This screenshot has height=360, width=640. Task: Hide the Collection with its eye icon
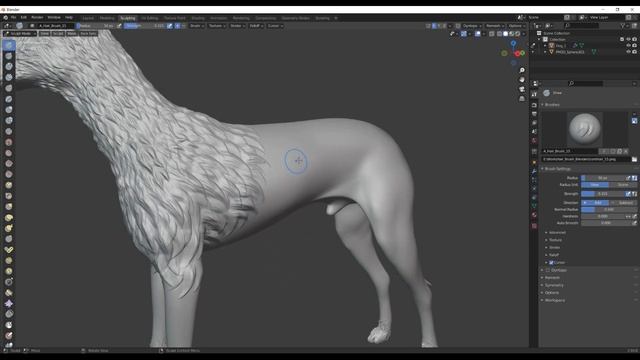coord(628,40)
